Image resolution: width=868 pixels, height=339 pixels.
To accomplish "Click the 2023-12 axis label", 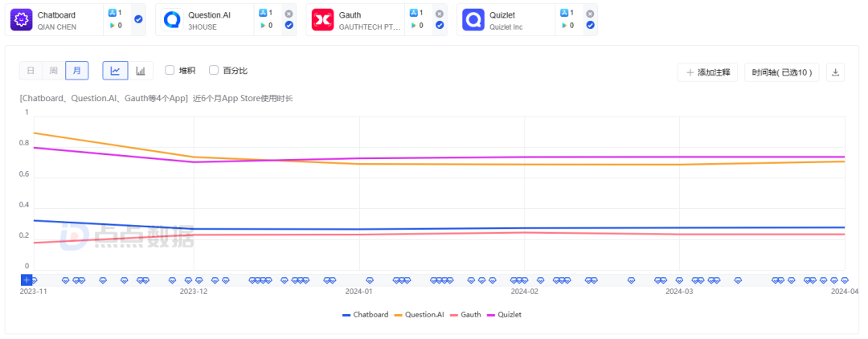I will click(194, 291).
